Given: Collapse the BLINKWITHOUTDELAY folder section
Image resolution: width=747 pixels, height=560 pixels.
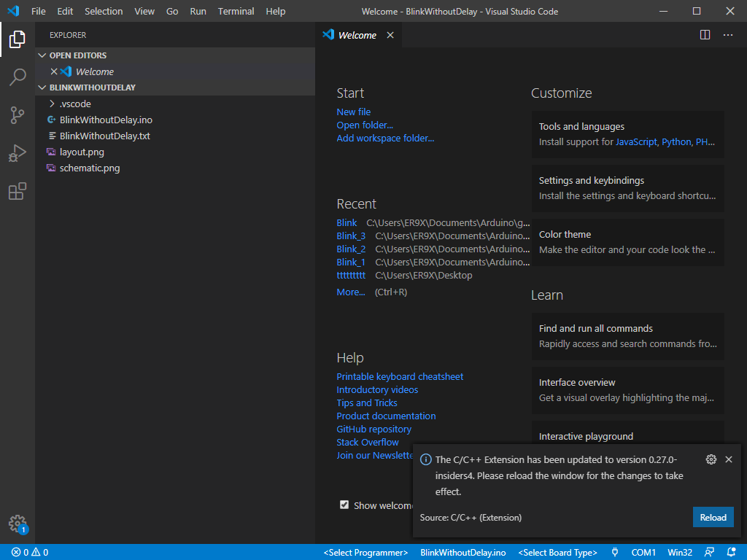Looking at the screenshot, I should pos(42,87).
